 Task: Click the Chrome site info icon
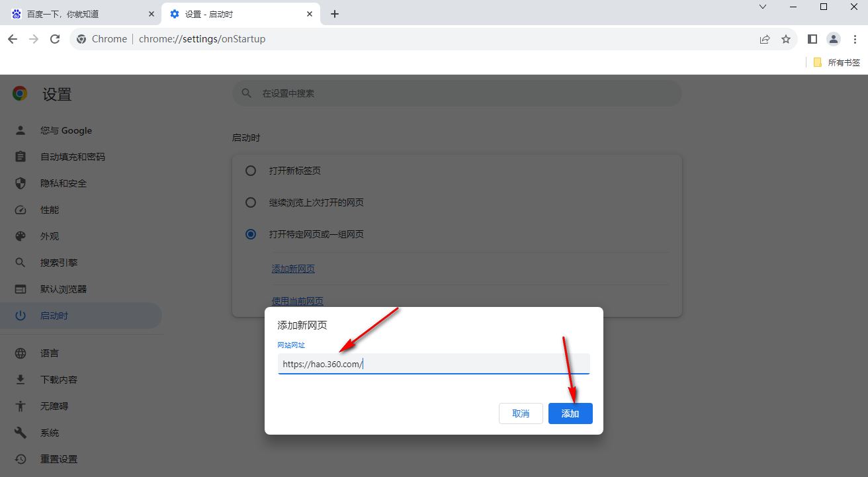click(x=81, y=39)
